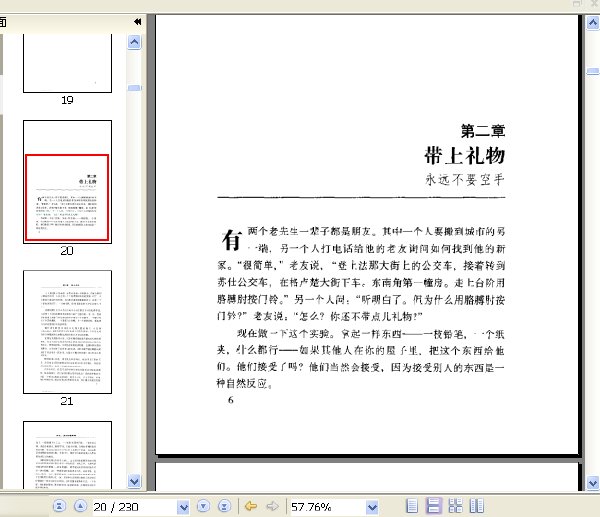Viewport: 600px width, 517px height.
Task: Click the thumbnail panel scrollbar handle
Action: click(x=134, y=88)
